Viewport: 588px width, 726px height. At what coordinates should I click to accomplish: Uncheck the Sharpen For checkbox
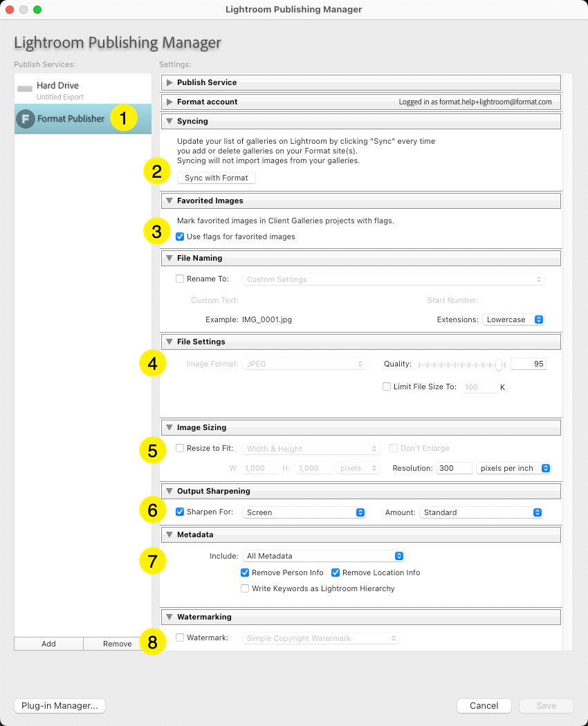180,512
